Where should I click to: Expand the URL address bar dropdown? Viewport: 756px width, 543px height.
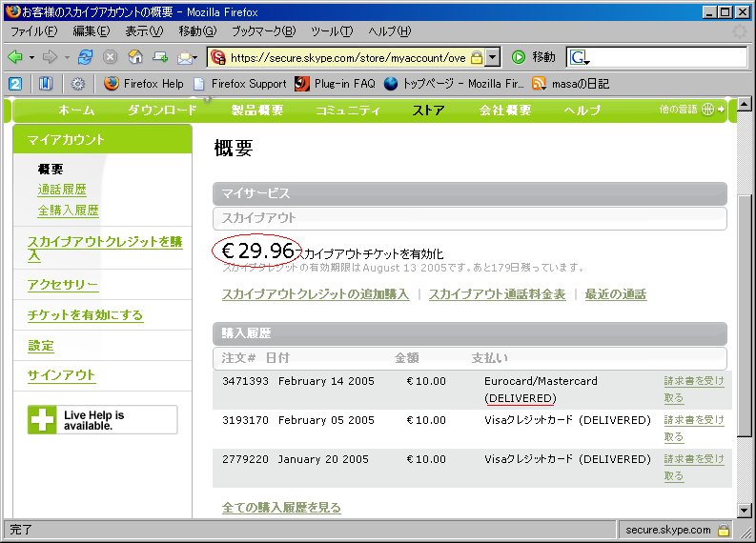pyautogui.click(x=492, y=57)
